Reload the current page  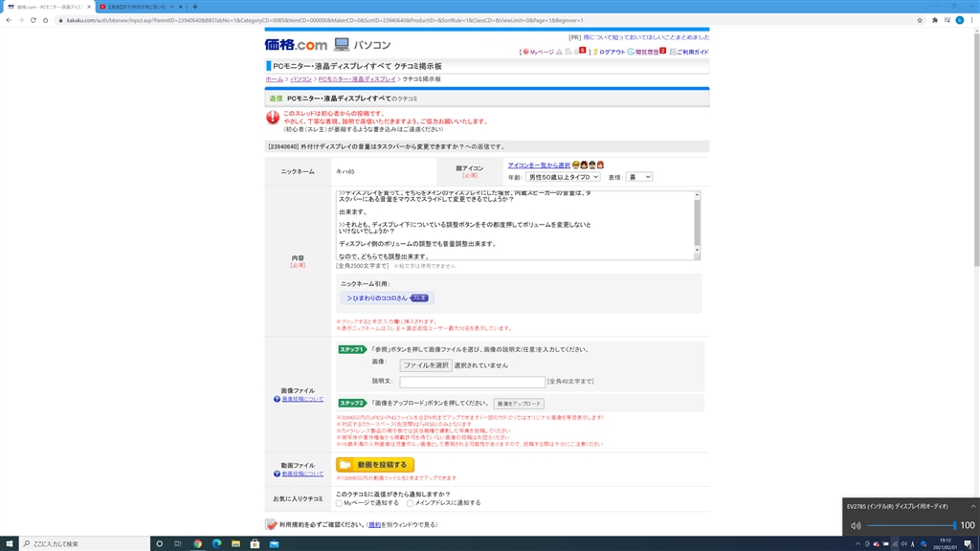point(33,20)
